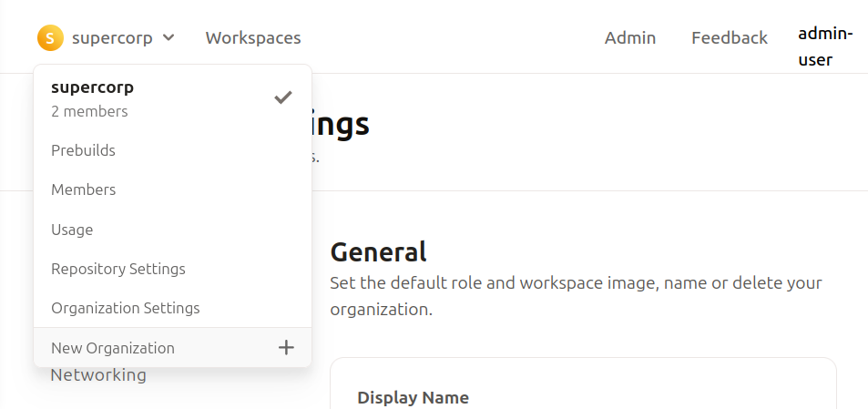Viewport: 868px width, 409px height.
Task: Open Repository Settings menu entry
Action: tap(173, 269)
